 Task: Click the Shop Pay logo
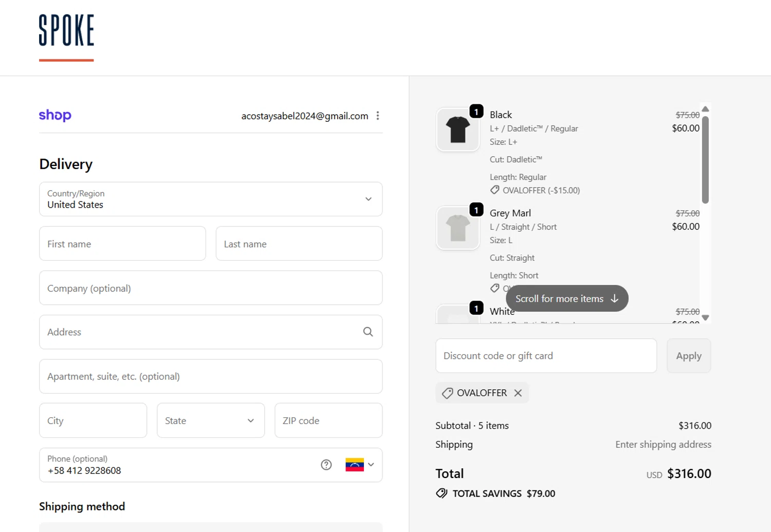click(x=55, y=115)
